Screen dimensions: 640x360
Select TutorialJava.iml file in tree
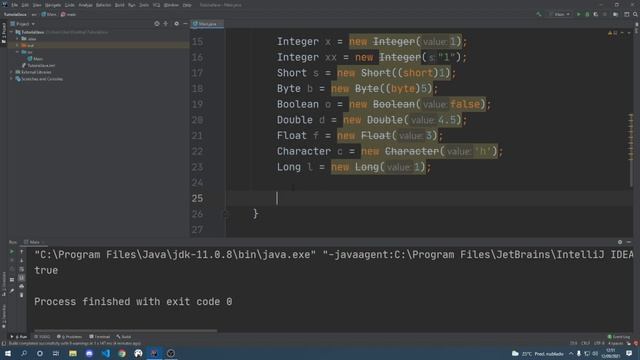38,65
